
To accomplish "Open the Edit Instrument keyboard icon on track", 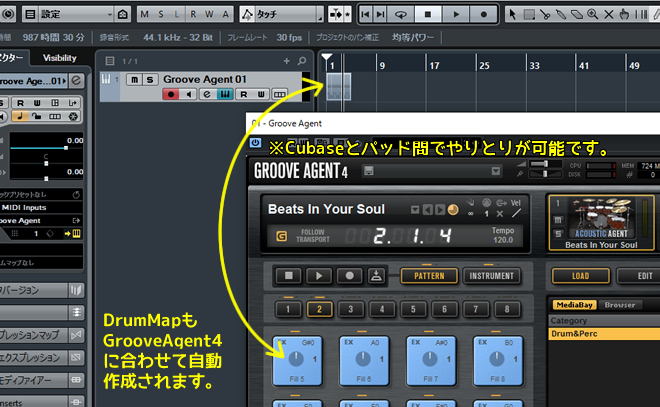I will (225, 94).
